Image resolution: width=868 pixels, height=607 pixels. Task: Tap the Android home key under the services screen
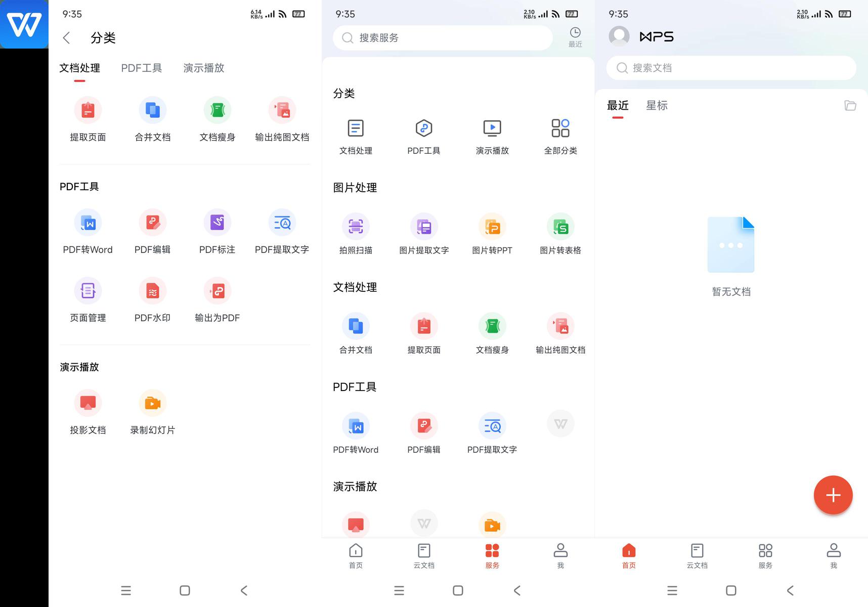(x=458, y=590)
